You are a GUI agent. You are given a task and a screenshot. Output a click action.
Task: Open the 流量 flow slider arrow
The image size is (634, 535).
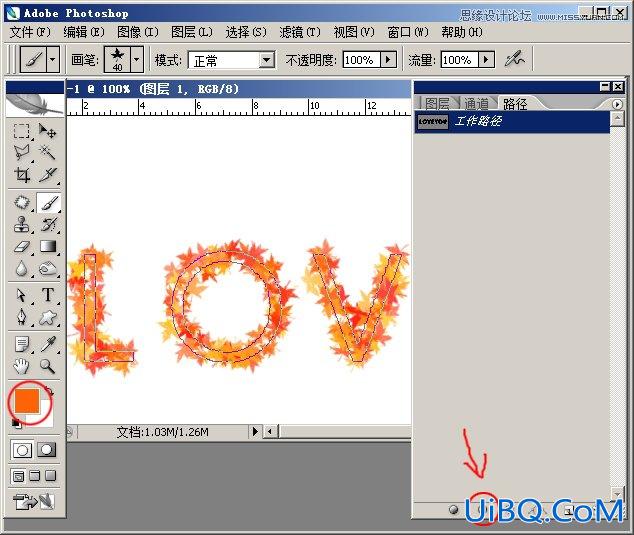tap(486, 59)
